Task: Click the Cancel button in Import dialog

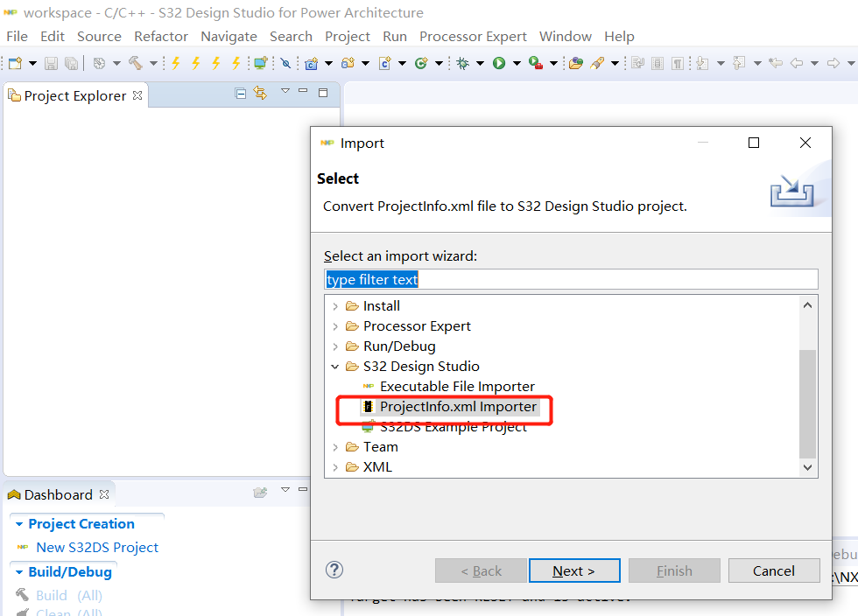Action: [x=774, y=570]
